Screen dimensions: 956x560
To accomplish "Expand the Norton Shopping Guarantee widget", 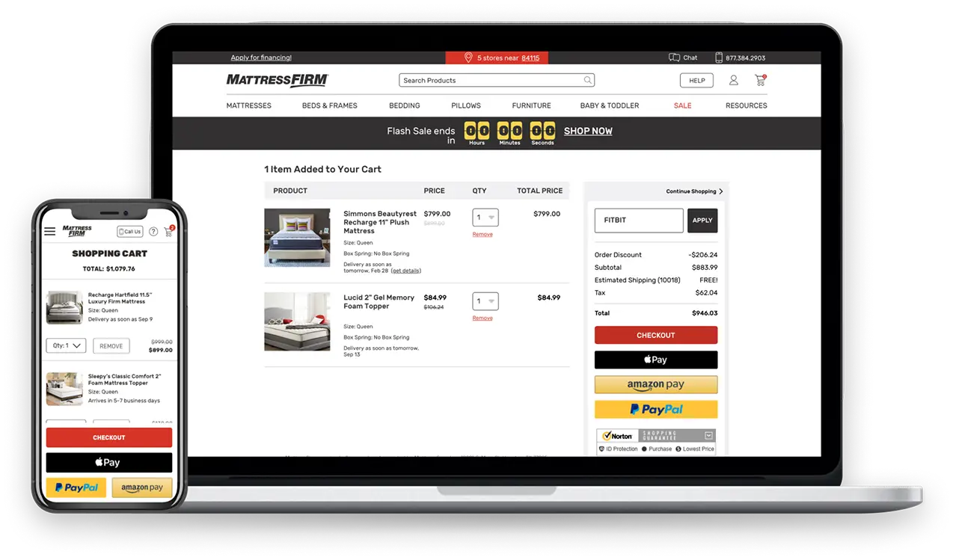I will [708, 435].
